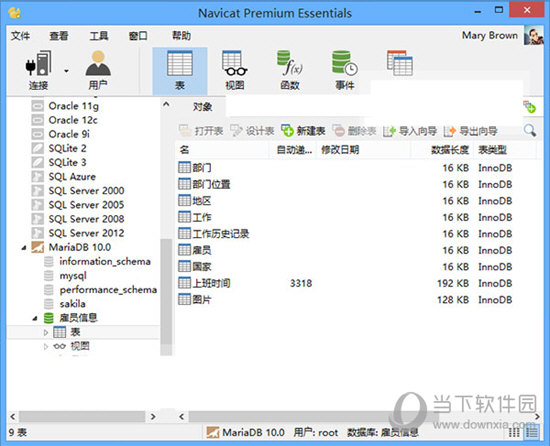Viewport: 550px width, 446px height.
Task: Select the 部门位置 table
Action: 204,184
